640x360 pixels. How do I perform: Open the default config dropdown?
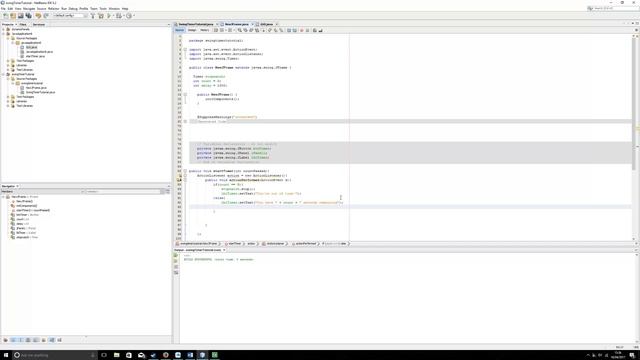click(70, 16)
